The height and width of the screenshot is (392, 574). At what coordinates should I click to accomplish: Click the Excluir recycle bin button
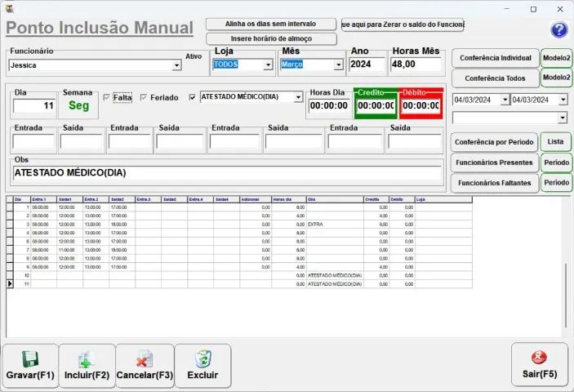point(202,366)
